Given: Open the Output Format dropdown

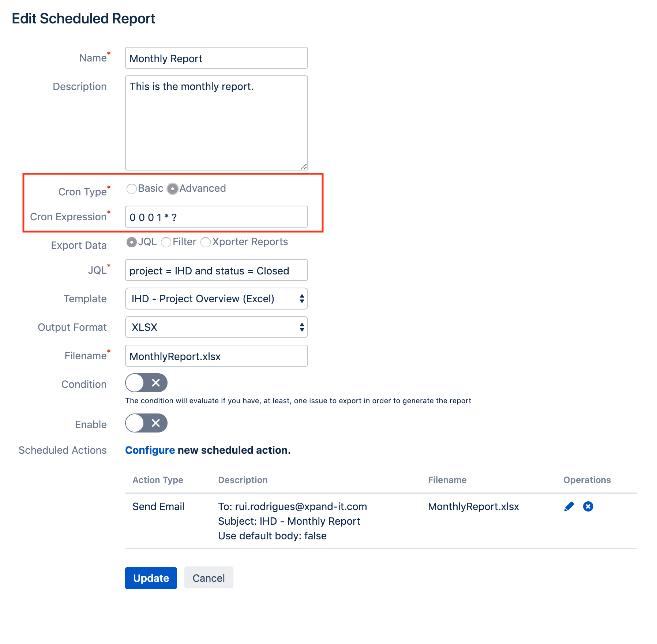Looking at the screenshot, I should 216,327.
